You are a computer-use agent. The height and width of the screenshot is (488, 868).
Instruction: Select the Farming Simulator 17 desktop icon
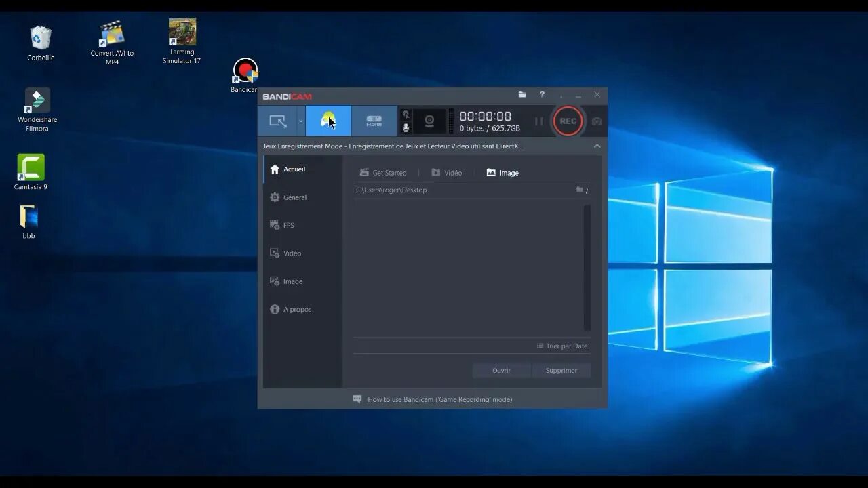pyautogui.click(x=182, y=41)
